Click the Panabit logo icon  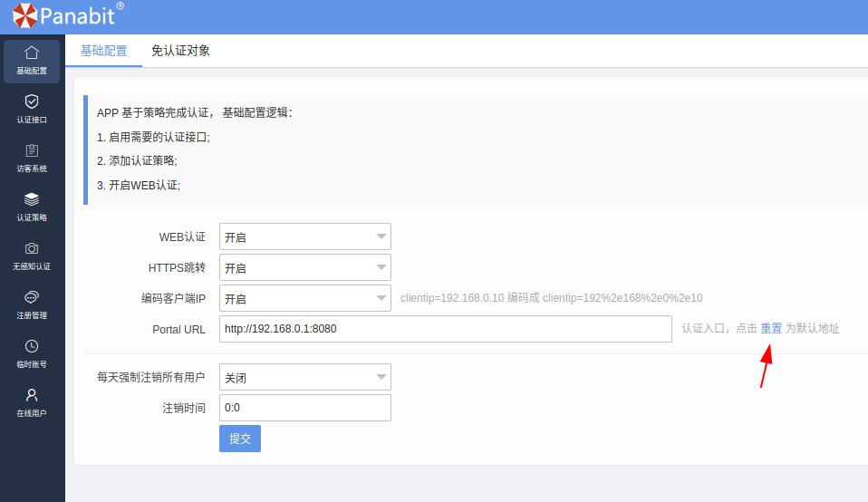[x=24, y=15]
